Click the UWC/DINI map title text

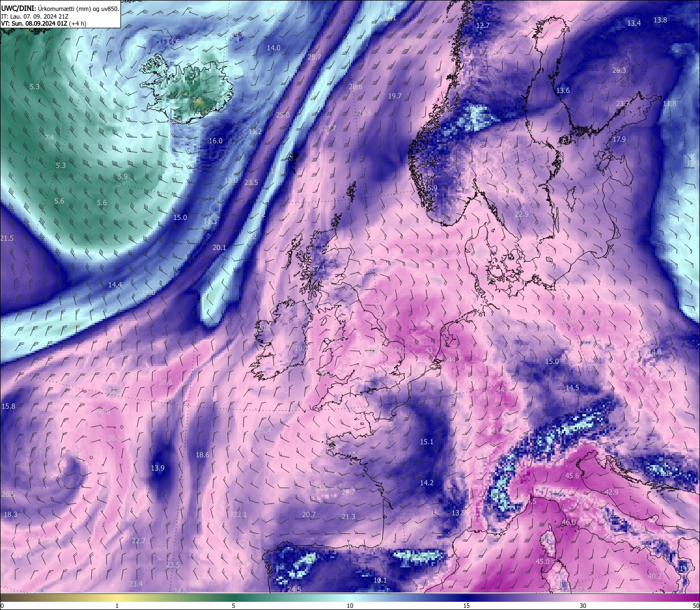pos(60,8)
